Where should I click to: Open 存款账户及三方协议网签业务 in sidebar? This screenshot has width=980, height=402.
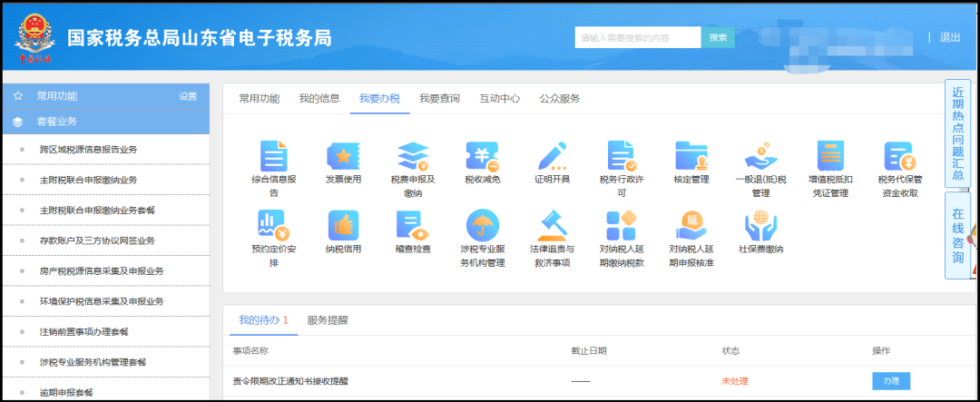pos(97,240)
